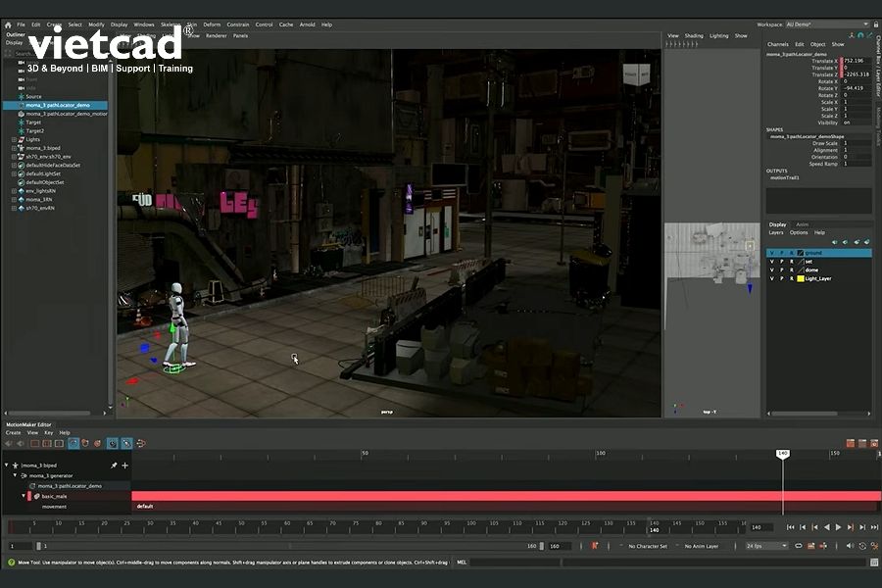Open the Channels menu in Channel Box
Image resolution: width=882 pixels, height=588 pixels.
tap(778, 44)
